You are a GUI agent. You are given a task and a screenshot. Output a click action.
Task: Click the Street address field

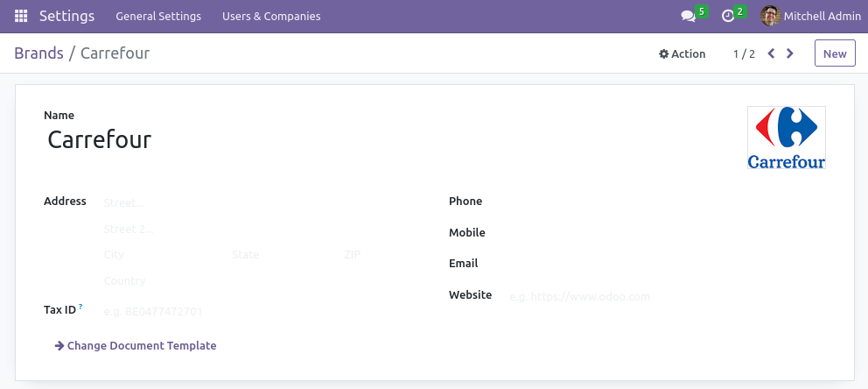click(x=245, y=202)
